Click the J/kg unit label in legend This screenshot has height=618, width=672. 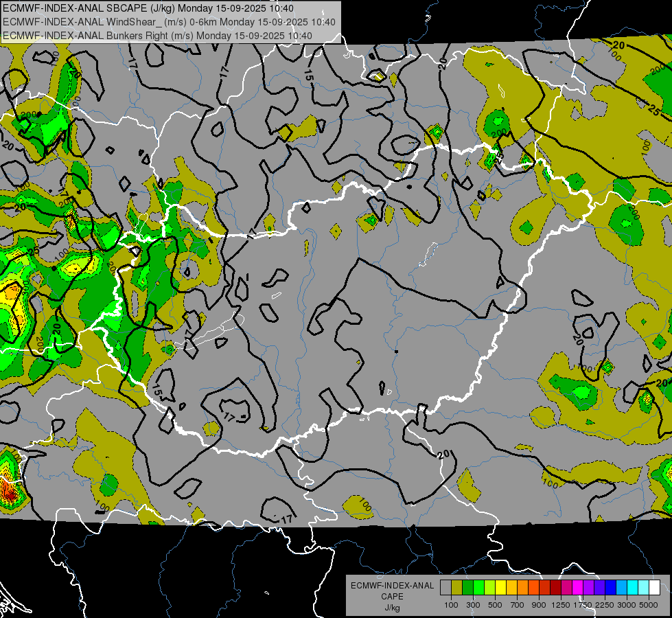tap(392, 608)
